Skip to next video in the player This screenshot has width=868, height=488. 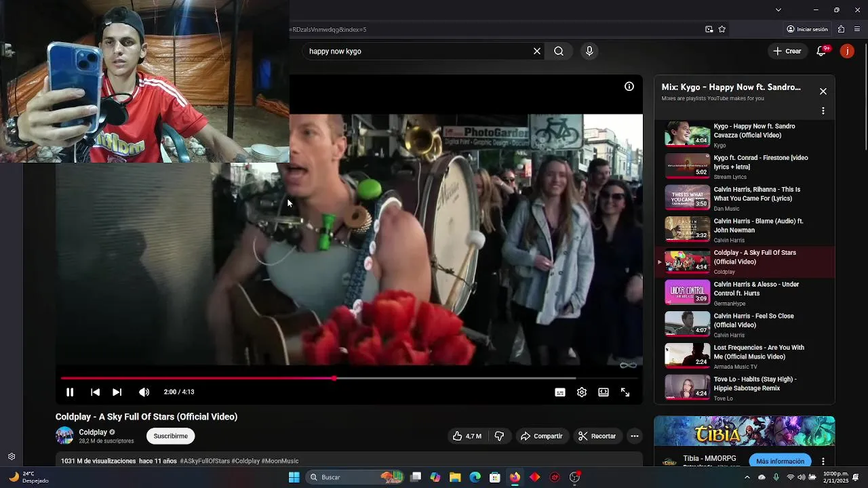pyautogui.click(x=117, y=392)
